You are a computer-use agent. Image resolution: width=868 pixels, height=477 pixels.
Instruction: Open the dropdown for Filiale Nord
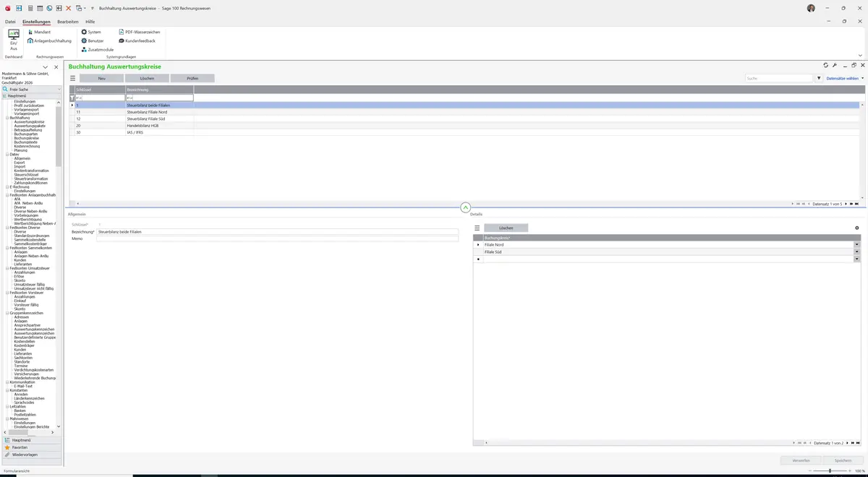pos(857,244)
